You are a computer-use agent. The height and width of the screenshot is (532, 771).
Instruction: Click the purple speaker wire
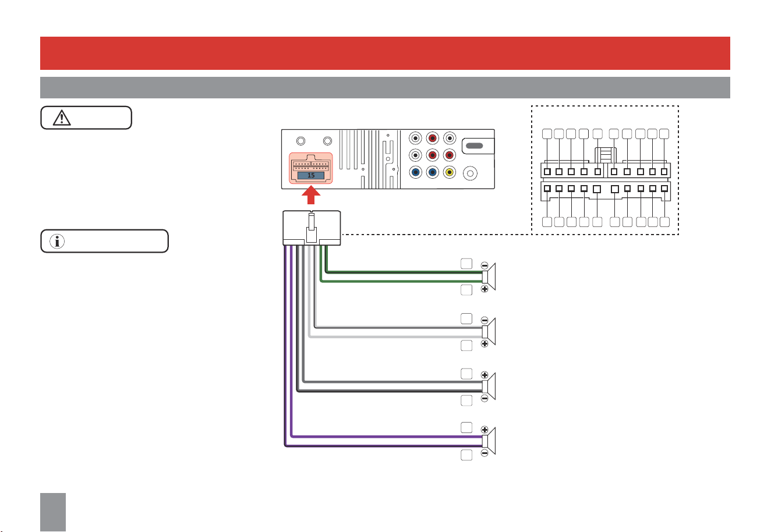click(x=384, y=436)
